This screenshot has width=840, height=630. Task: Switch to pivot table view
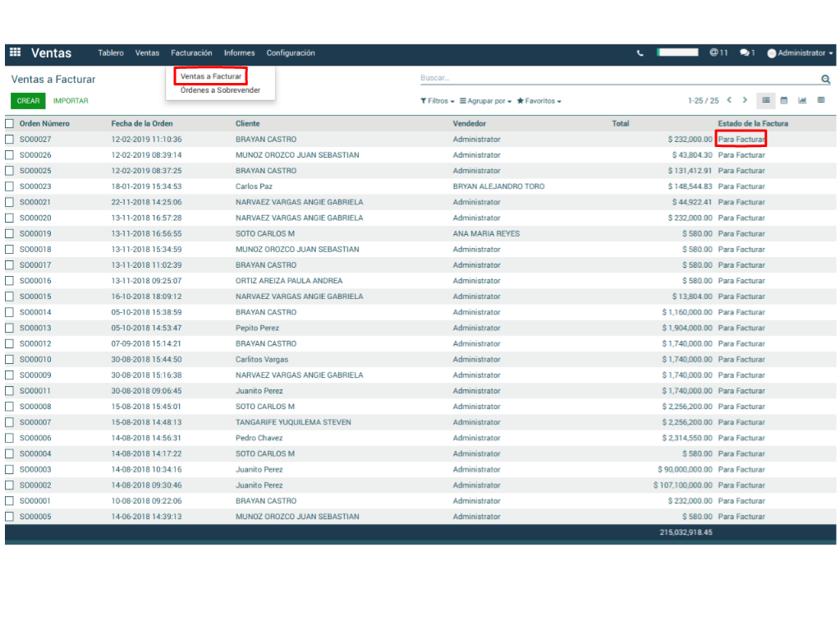click(x=821, y=100)
